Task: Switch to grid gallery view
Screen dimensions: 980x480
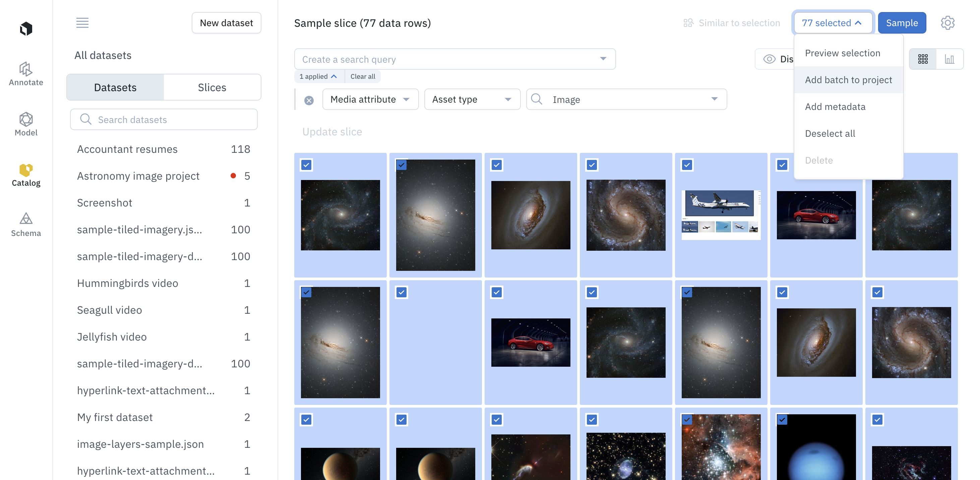Action: pos(923,59)
